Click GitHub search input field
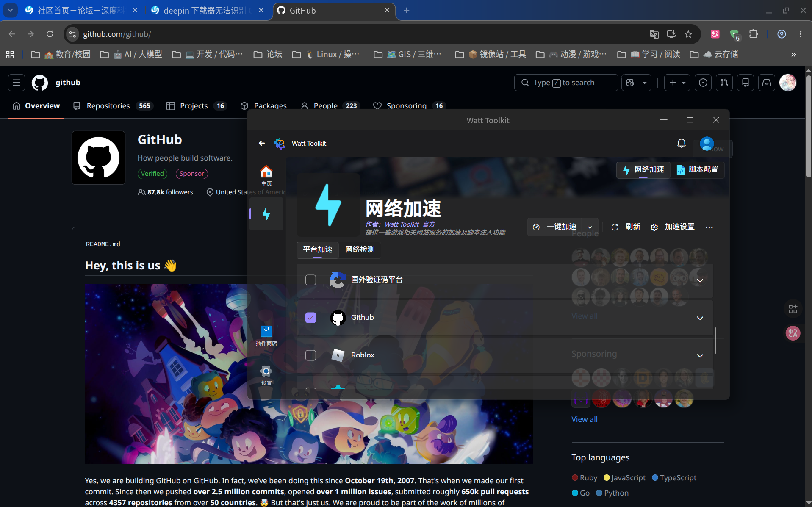Image resolution: width=812 pixels, height=507 pixels. (x=566, y=83)
